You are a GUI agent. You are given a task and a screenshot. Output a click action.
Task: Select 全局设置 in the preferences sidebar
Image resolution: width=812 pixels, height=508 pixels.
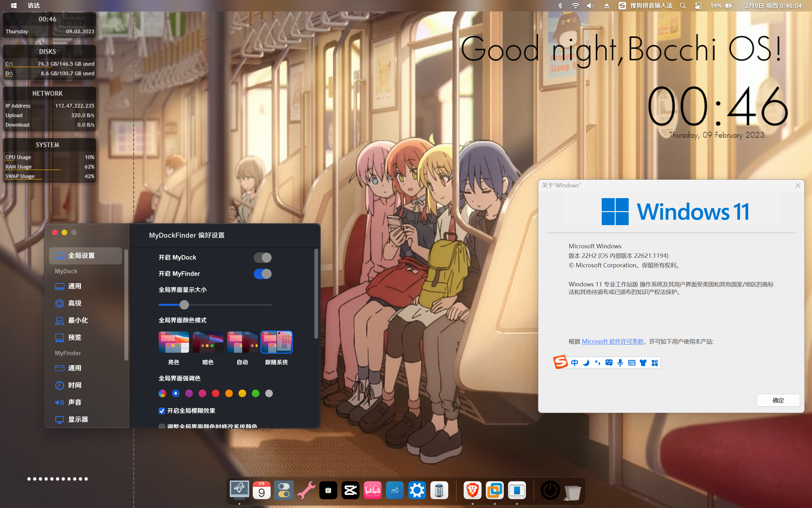click(x=86, y=256)
